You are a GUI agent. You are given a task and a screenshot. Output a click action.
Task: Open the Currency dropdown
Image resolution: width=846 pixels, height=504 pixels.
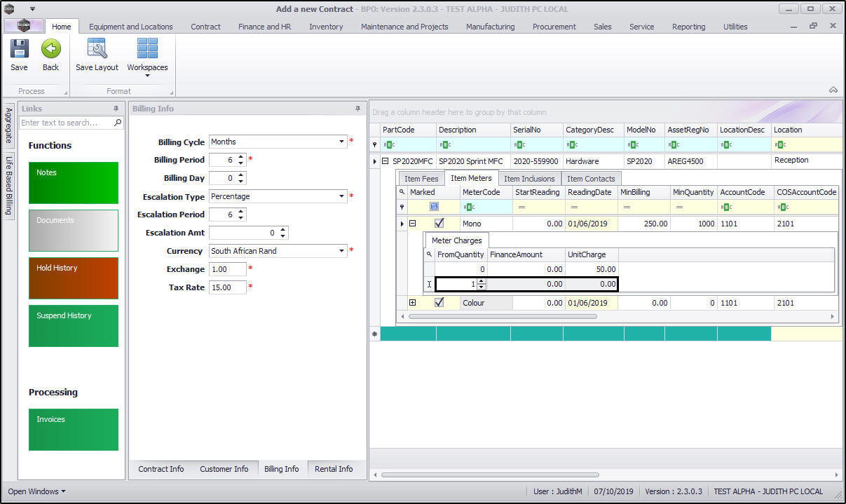point(341,251)
